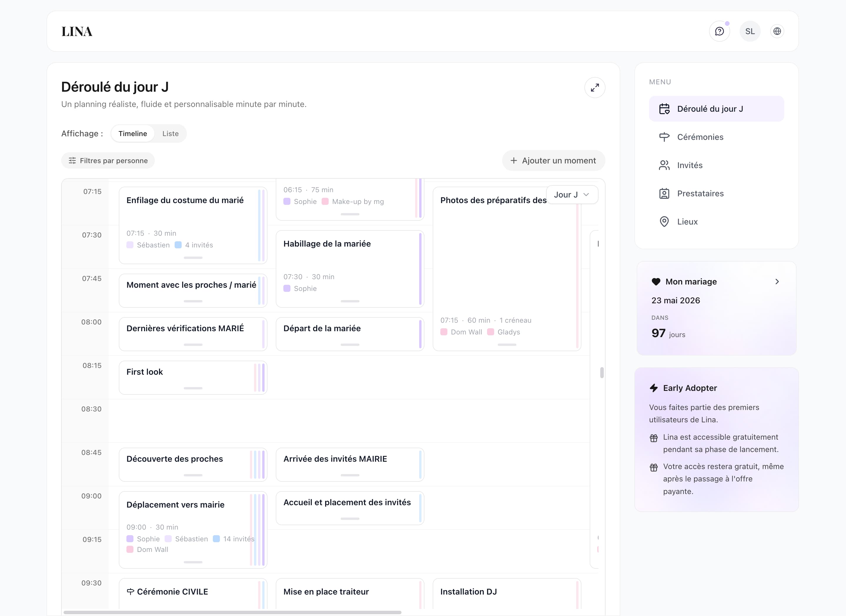Expand Mon mariage chevron arrow

click(x=777, y=282)
